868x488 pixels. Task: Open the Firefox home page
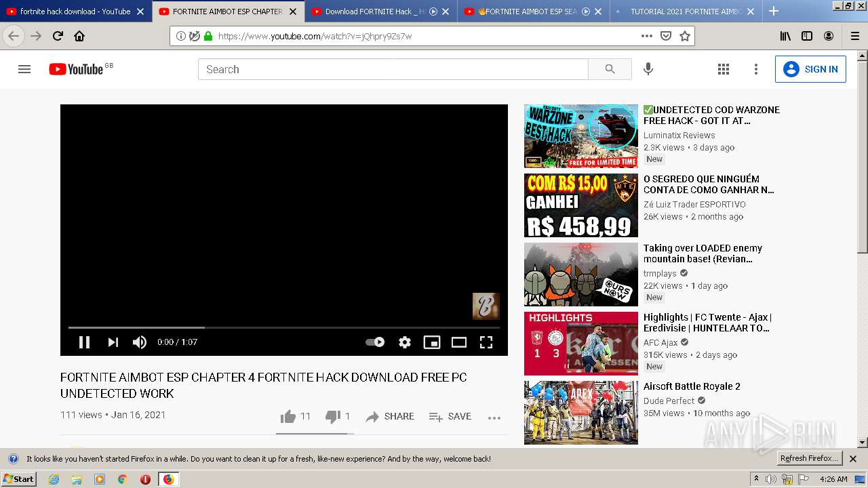click(79, 36)
